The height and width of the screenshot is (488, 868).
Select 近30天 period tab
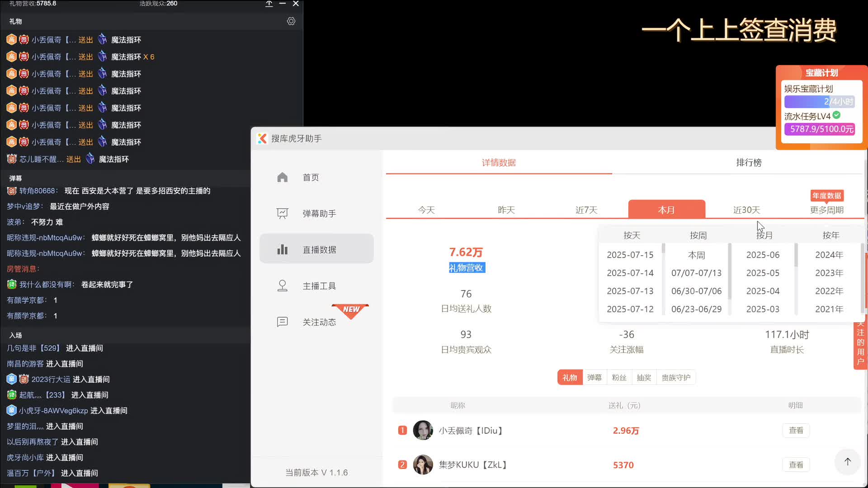[x=747, y=210]
